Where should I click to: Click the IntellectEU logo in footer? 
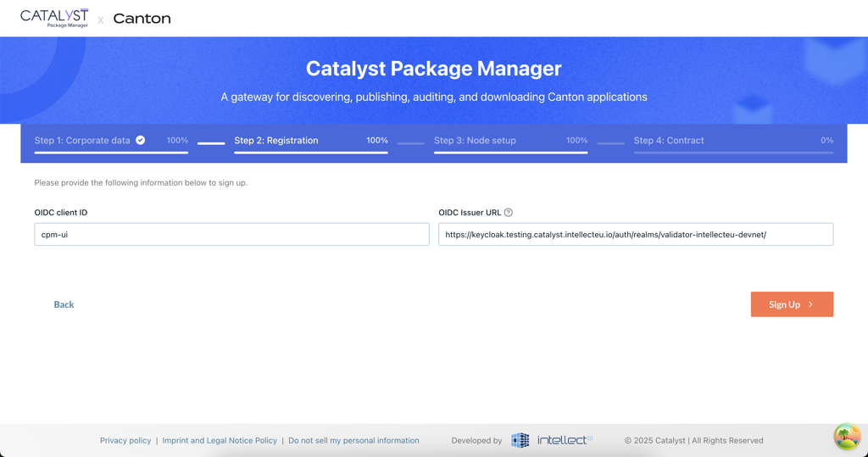(x=552, y=440)
